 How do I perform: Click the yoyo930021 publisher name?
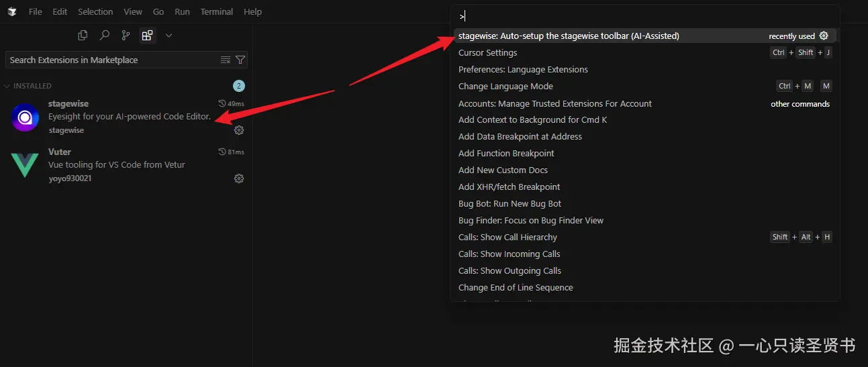70,178
